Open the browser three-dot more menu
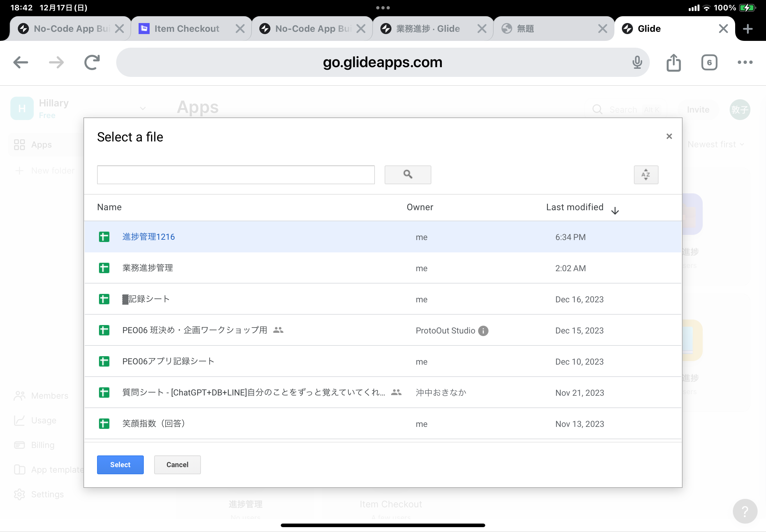This screenshot has width=766, height=532. pyautogui.click(x=745, y=63)
